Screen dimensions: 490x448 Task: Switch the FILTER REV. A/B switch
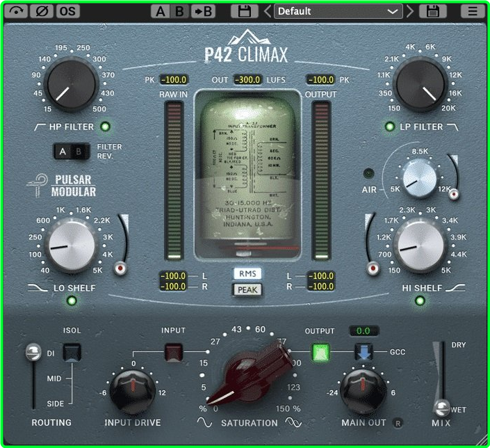(x=72, y=152)
